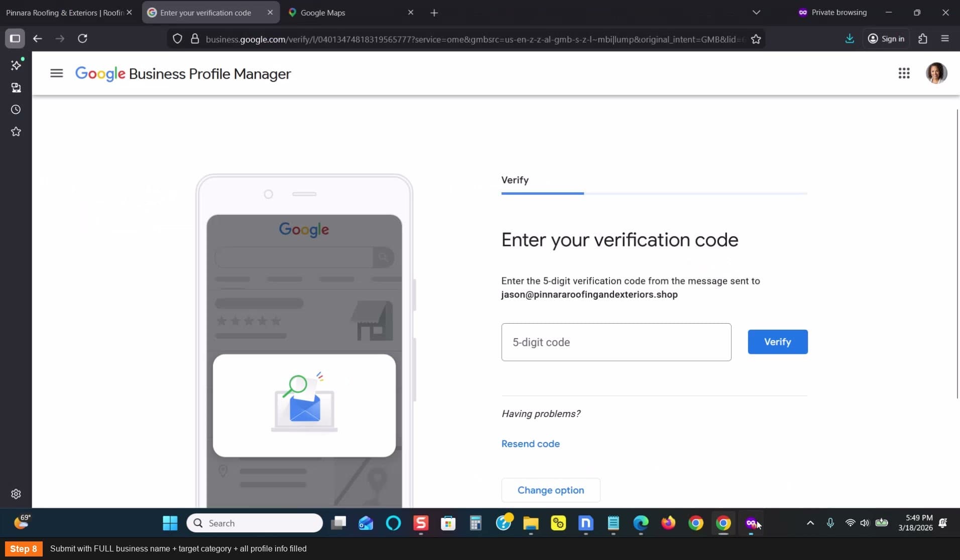Open sidebar settings gear

(16, 494)
